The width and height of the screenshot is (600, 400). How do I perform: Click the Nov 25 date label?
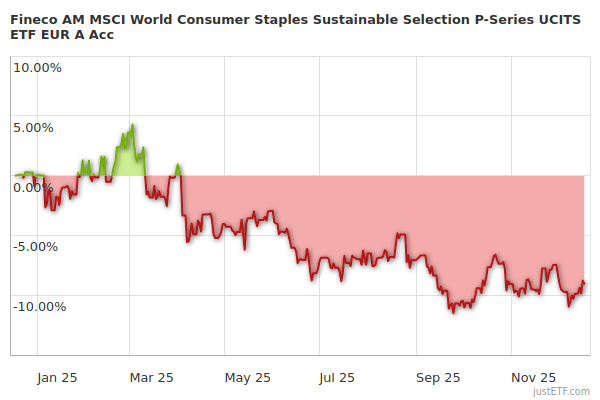[x=533, y=378]
